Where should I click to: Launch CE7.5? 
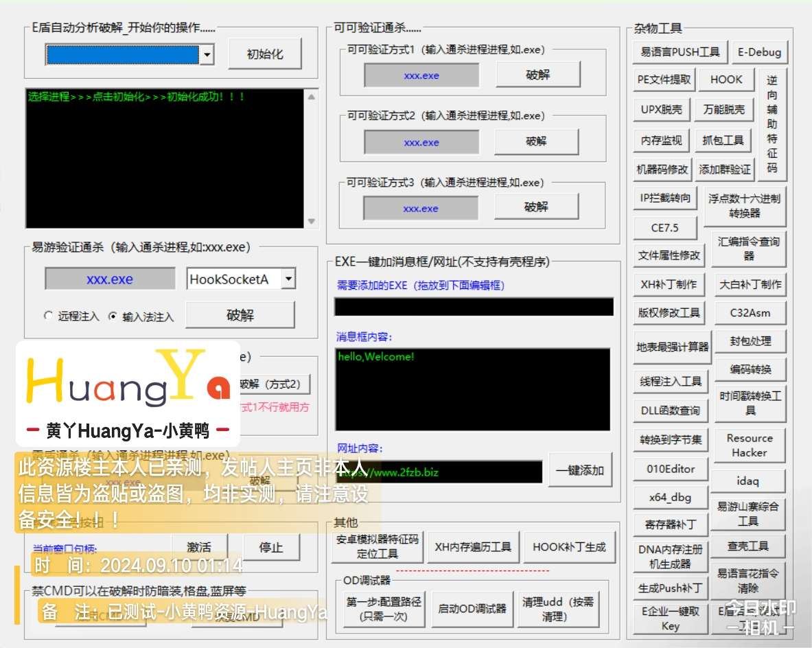point(665,227)
